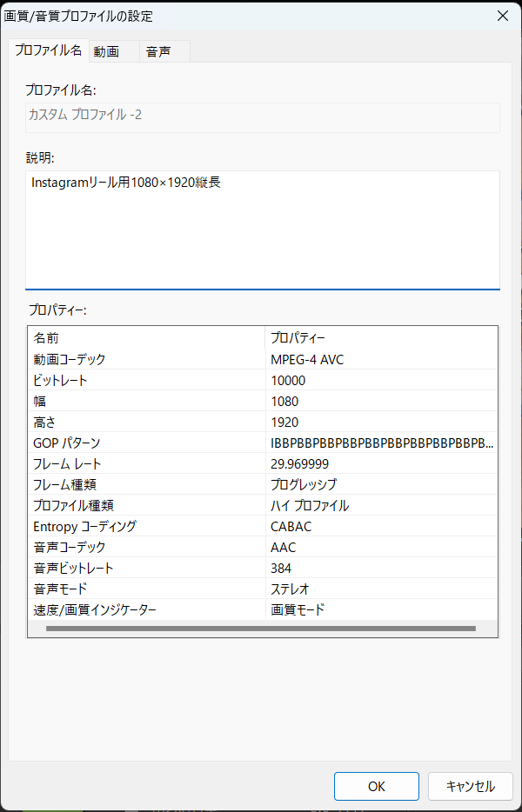
Task: Select the ビットレート row name
Action: [x=60, y=380]
